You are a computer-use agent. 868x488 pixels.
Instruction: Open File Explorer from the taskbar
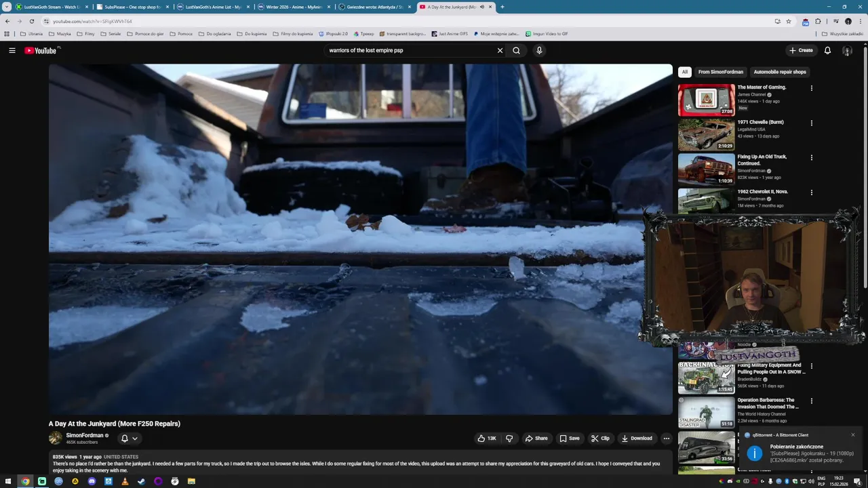(x=191, y=481)
